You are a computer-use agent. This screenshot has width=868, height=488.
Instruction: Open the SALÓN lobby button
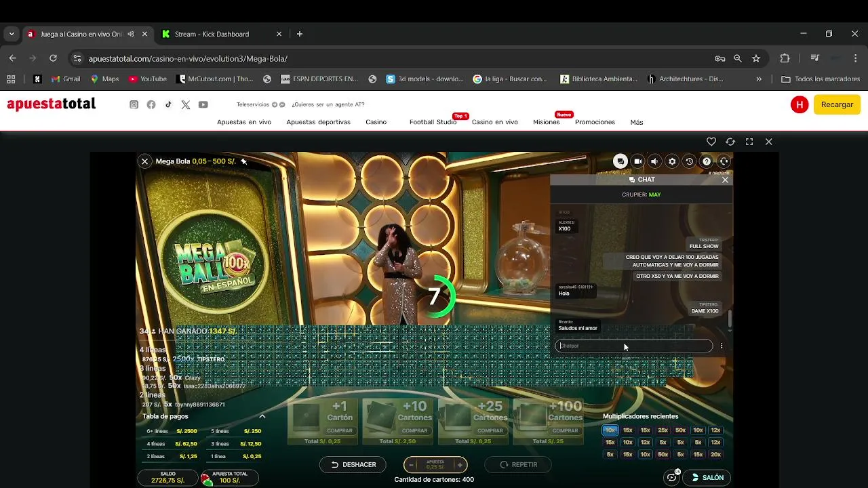pos(707,477)
